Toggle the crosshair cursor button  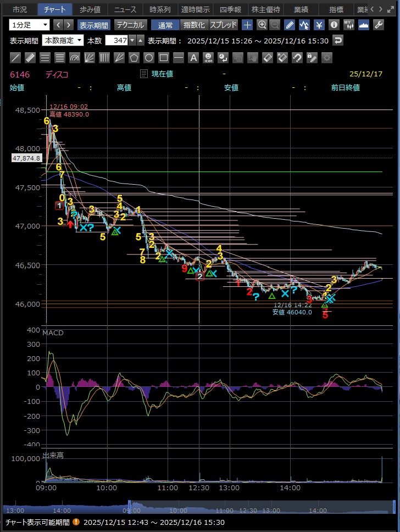(248, 25)
